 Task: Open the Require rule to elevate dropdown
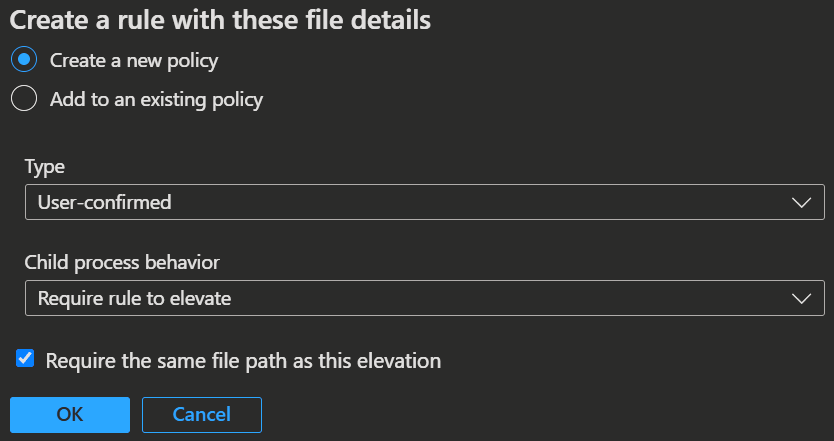(x=424, y=298)
